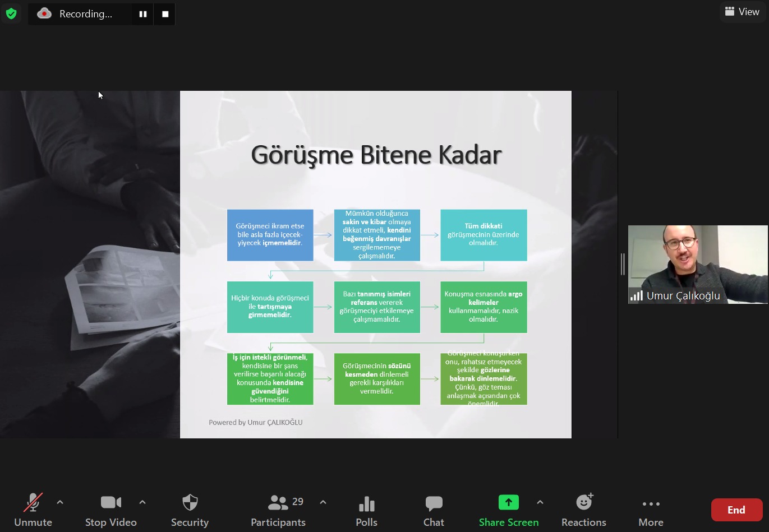This screenshot has height=532, width=769.
Task: Click the green encryption shield icon
Action: point(11,13)
